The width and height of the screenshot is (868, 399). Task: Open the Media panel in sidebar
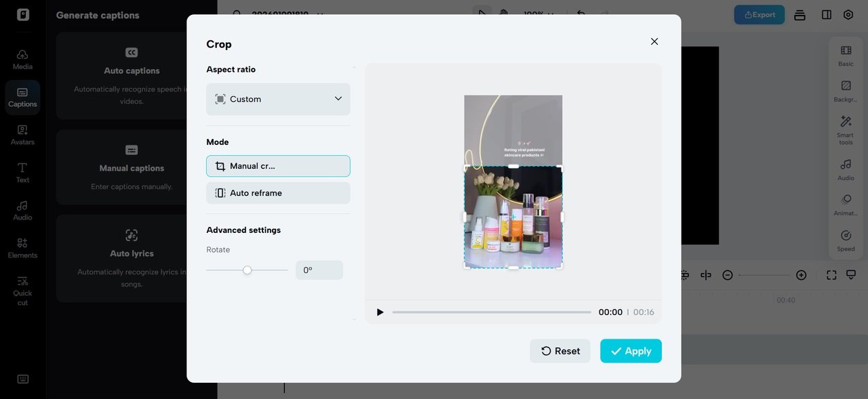(22, 59)
